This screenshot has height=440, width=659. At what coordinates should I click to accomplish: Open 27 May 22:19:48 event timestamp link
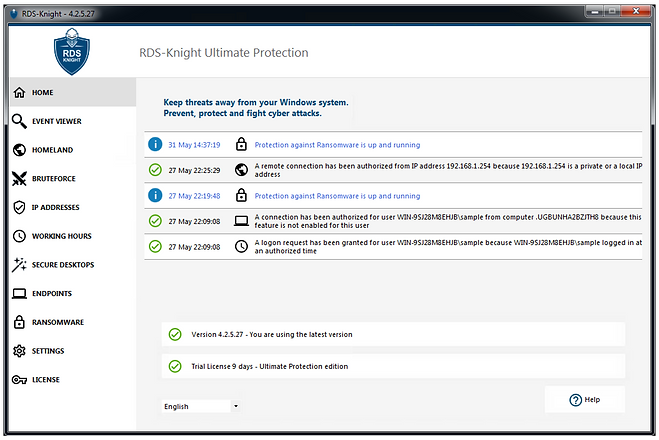coord(194,196)
